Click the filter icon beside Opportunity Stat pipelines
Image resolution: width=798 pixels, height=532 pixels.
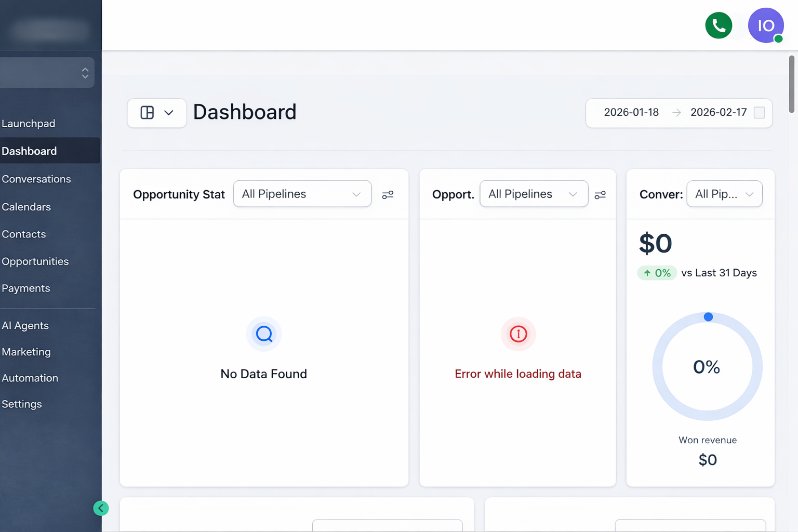click(388, 194)
